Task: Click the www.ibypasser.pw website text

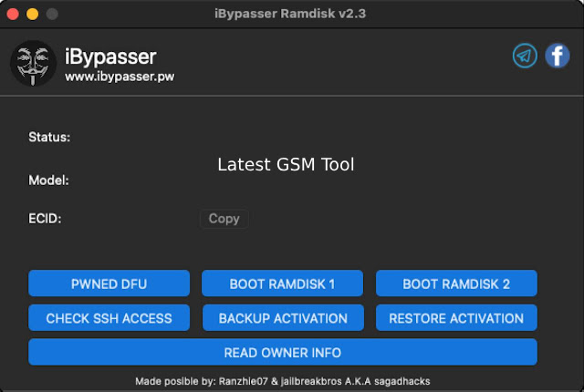Action: tap(120, 77)
